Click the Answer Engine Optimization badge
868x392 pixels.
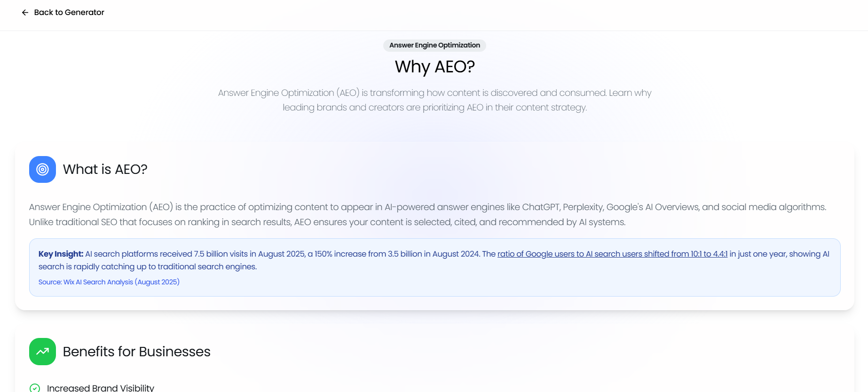coord(434,45)
